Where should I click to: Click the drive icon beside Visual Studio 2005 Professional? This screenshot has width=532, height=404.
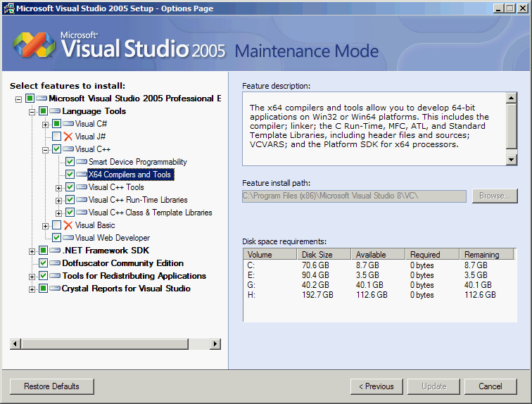[x=42, y=99]
